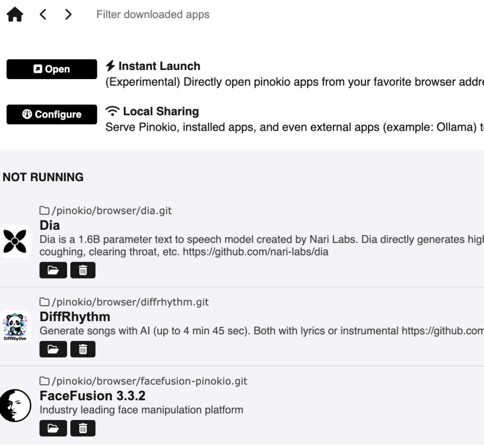The image size is (484, 448).
Task: Navigate back with left chevron
Action: [43, 15]
